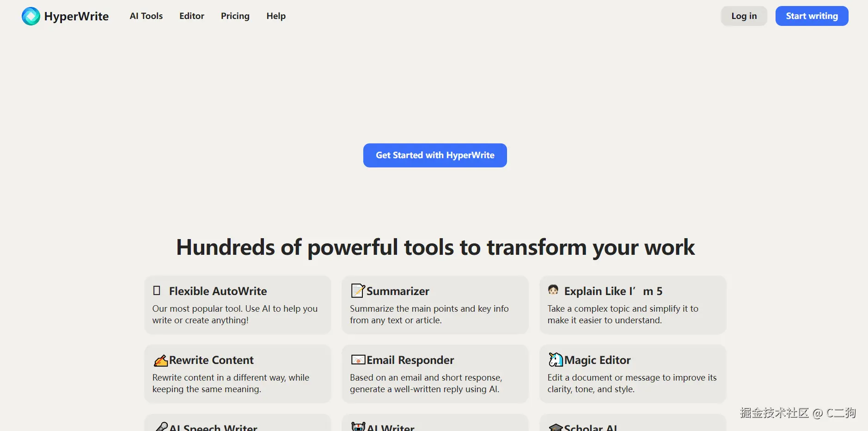
Task: Open the AI Speech Writer card
Action: point(238,423)
